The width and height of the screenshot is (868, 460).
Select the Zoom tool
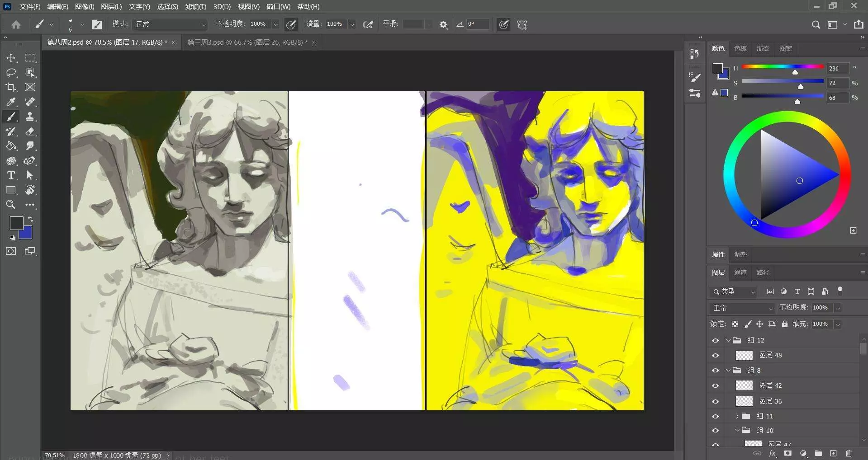(x=11, y=205)
